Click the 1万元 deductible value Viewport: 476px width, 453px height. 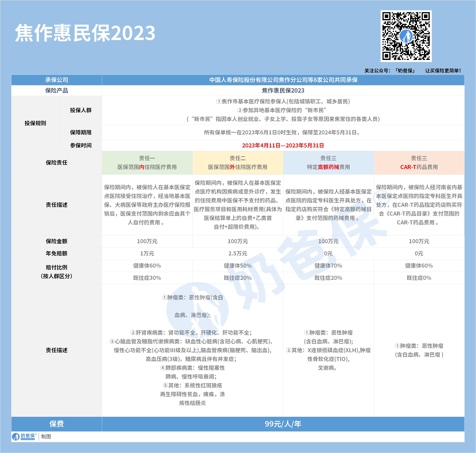(147, 253)
